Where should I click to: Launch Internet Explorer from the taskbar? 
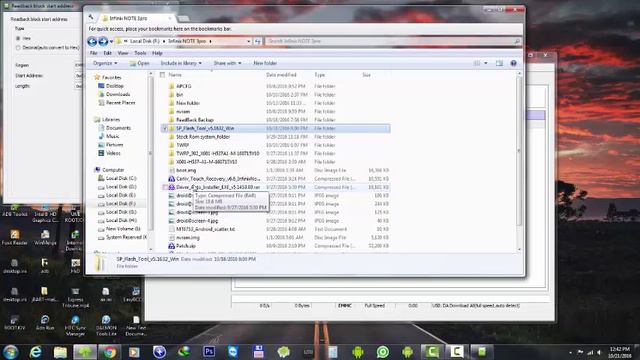36,352
